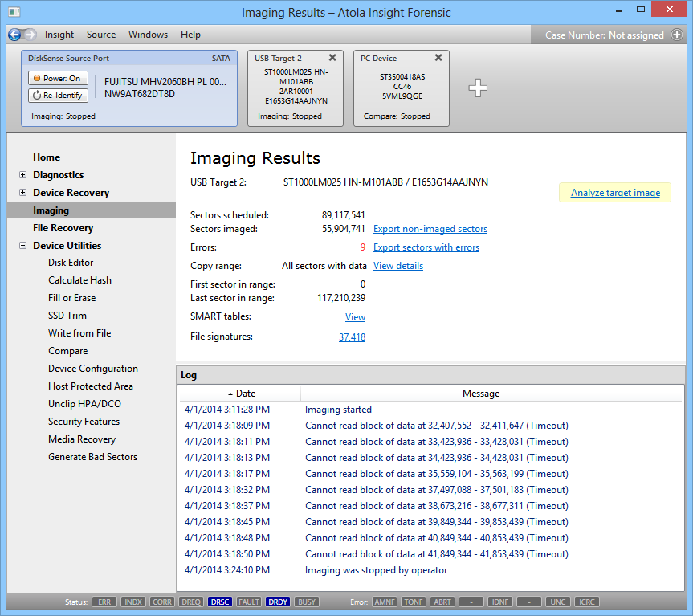
Task: Open Disk Editor utility
Action: pyautogui.click(x=71, y=263)
